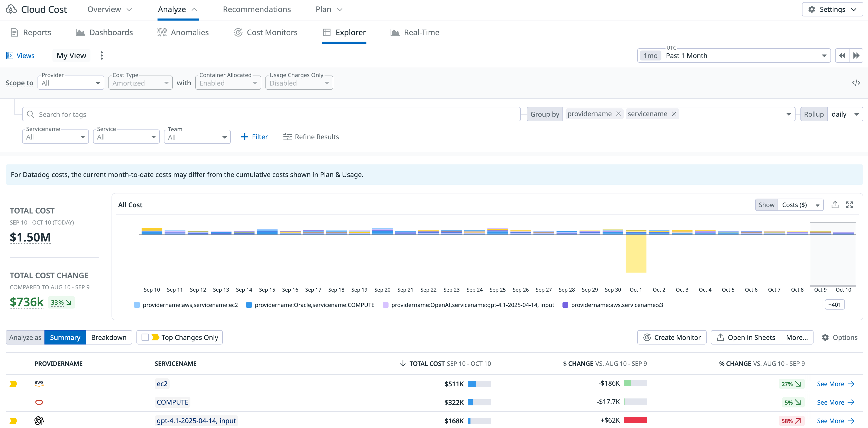The image size is (868, 428).
Task: Select Summary analysis mode
Action: pyautogui.click(x=65, y=337)
